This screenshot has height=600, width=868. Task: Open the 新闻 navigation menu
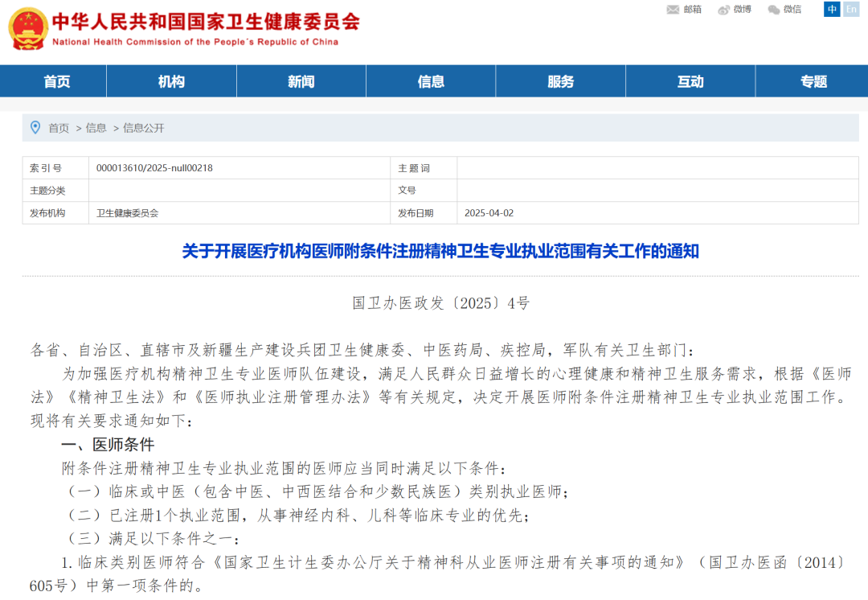301,81
